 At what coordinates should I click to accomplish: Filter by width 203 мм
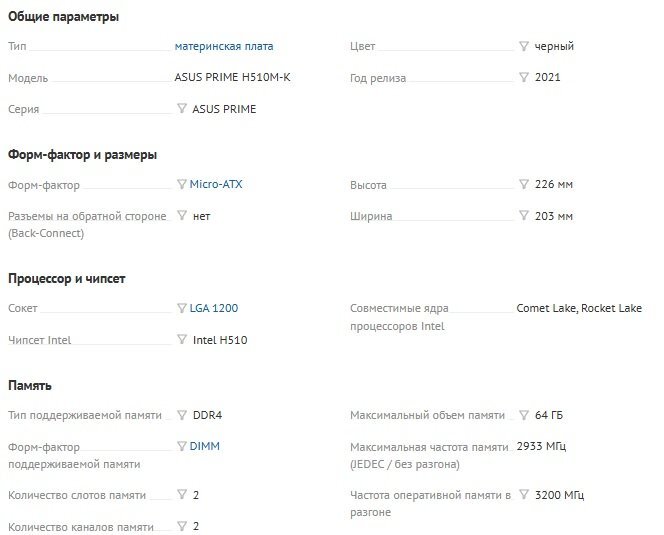coord(524,215)
